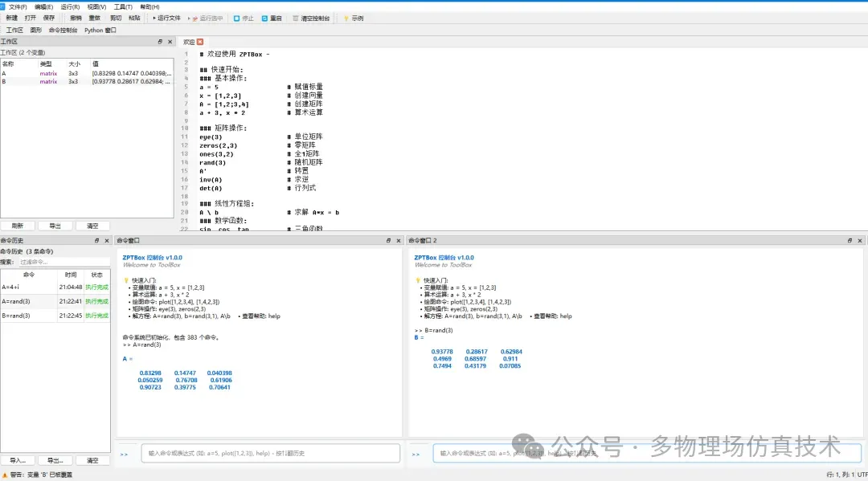The height and width of the screenshot is (481, 868).
Task: Toggle the 命令控制台 view button
Action: click(x=63, y=31)
